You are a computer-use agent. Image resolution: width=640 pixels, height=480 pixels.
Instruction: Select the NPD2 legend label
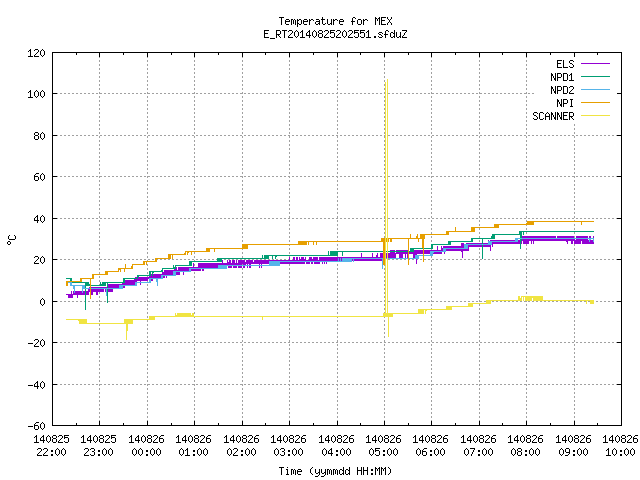click(x=562, y=90)
